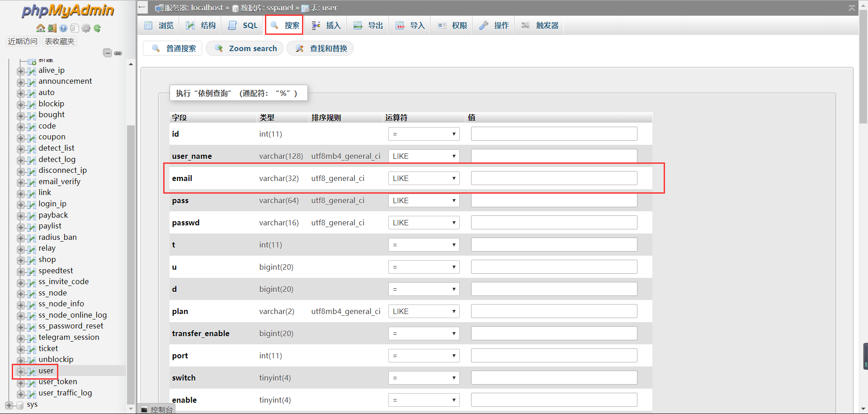868x414 pixels.
Task: Click the collapse page header icon at top right
Action: click(851, 8)
